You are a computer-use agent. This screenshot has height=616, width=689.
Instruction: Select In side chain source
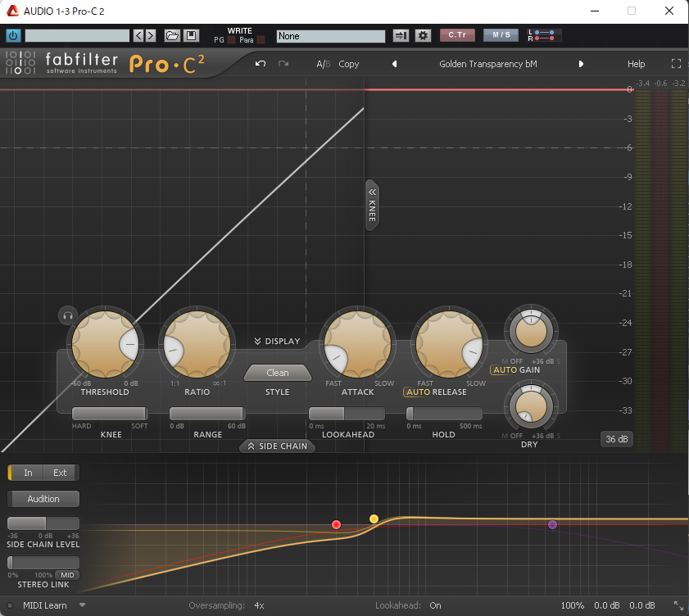[x=28, y=473]
